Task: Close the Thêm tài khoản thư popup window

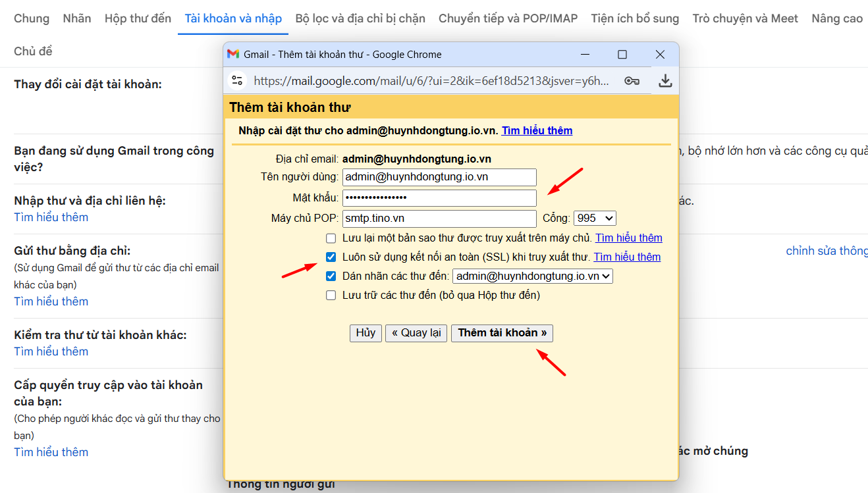Action: point(661,55)
